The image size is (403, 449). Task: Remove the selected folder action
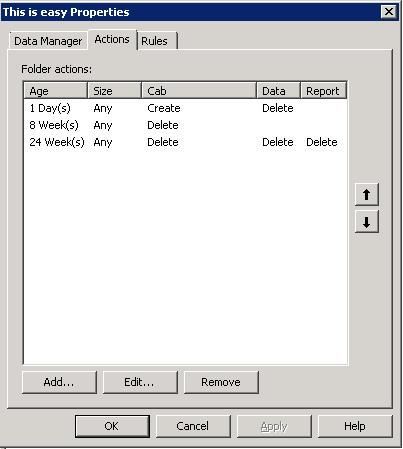click(221, 382)
